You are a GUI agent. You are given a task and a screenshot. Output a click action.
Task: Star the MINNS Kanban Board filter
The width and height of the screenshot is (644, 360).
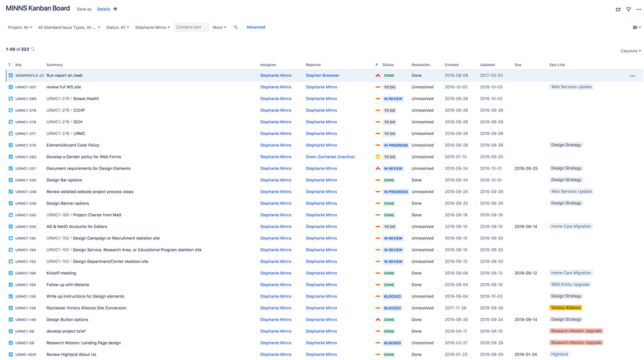116,8
